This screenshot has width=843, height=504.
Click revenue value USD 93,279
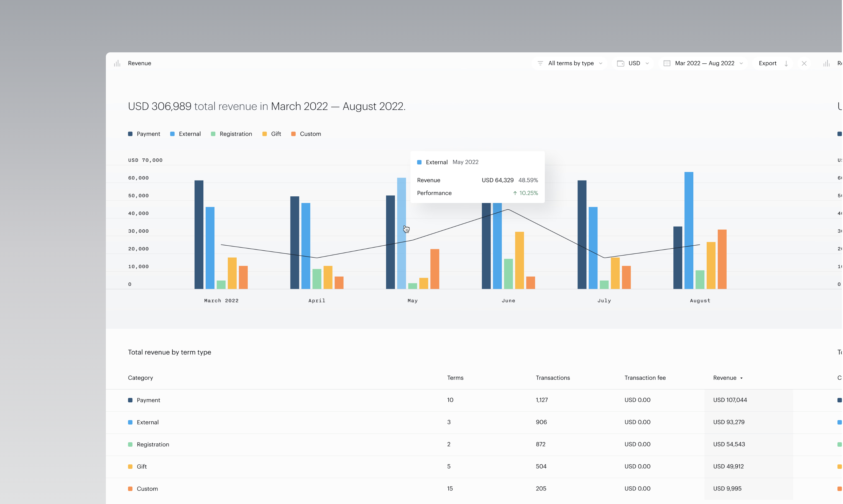pos(729,423)
